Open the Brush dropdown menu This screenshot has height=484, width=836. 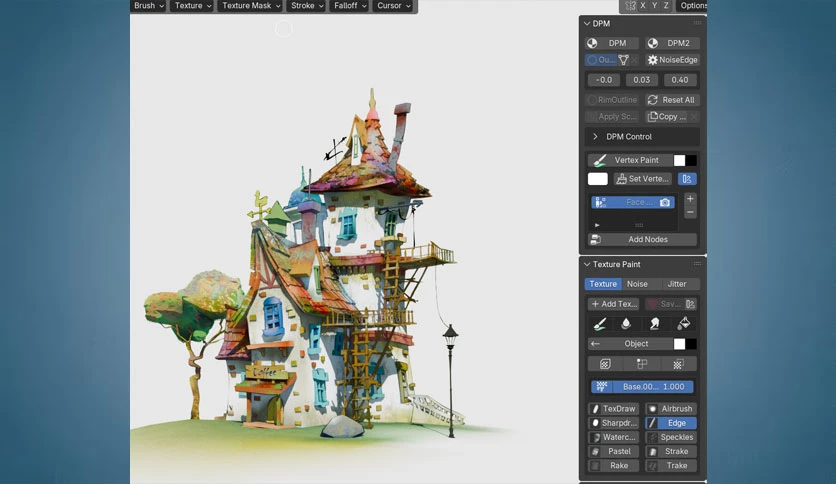pyautogui.click(x=148, y=6)
